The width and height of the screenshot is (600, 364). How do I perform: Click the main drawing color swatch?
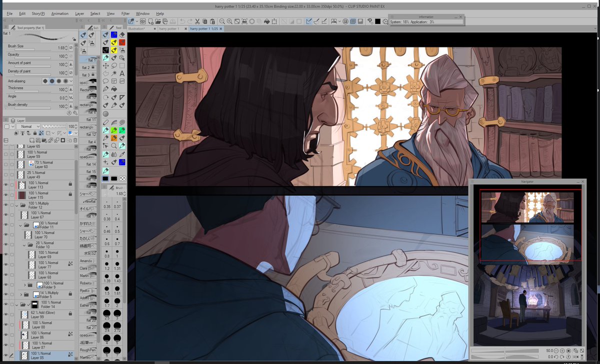coord(105,178)
